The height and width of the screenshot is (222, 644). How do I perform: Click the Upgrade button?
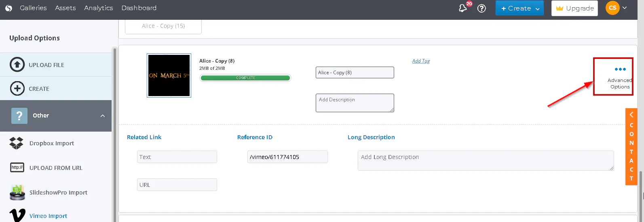(574, 8)
